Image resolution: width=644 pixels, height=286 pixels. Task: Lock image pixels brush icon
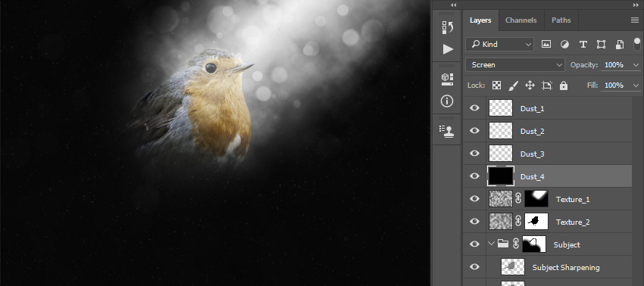(x=513, y=85)
